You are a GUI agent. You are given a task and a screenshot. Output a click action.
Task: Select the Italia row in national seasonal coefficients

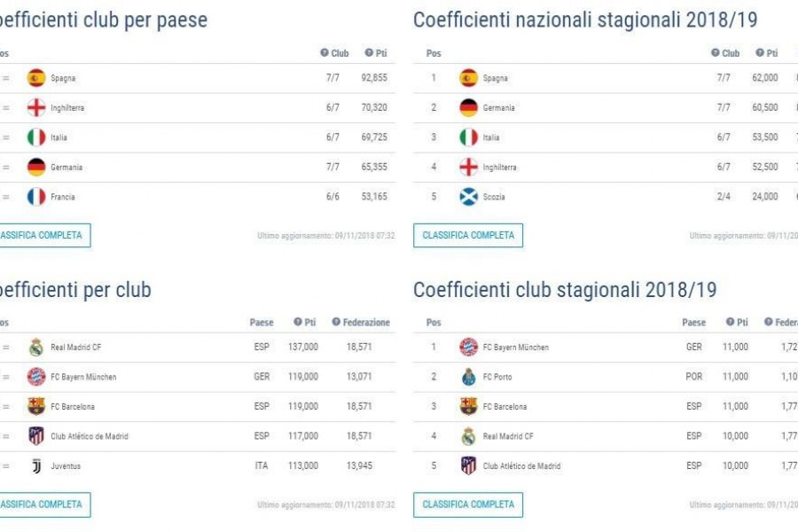click(606, 137)
